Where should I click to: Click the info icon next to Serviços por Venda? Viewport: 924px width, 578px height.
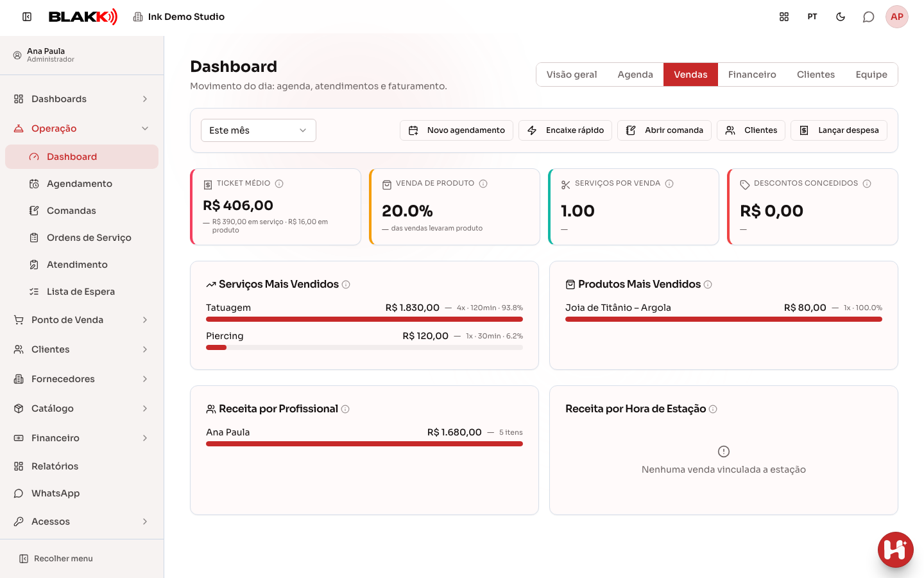tap(669, 184)
